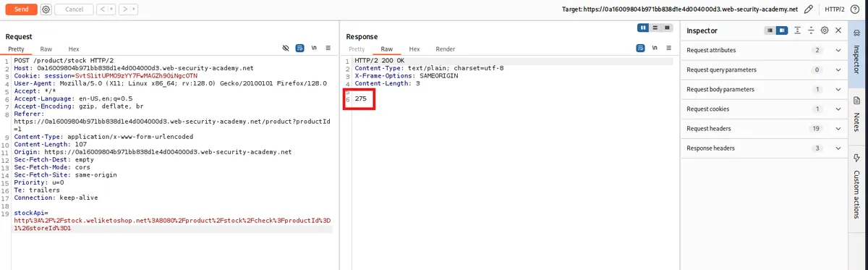Switch Request view to Hex tab
This screenshot has width=868, height=270.
tap(74, 48)
